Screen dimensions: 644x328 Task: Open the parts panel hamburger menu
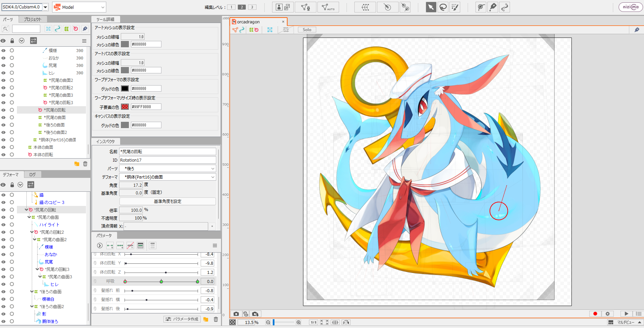(x=84, y=41)
